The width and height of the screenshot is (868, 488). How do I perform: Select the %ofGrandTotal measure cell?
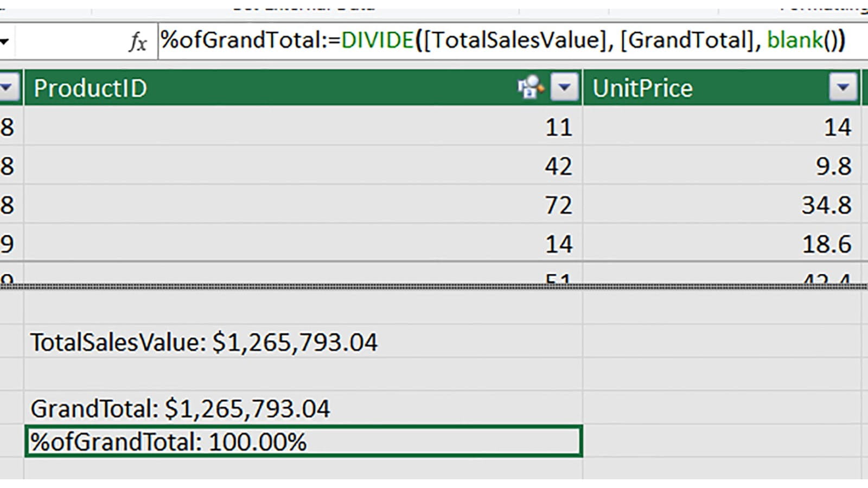(x=303, y=441)
